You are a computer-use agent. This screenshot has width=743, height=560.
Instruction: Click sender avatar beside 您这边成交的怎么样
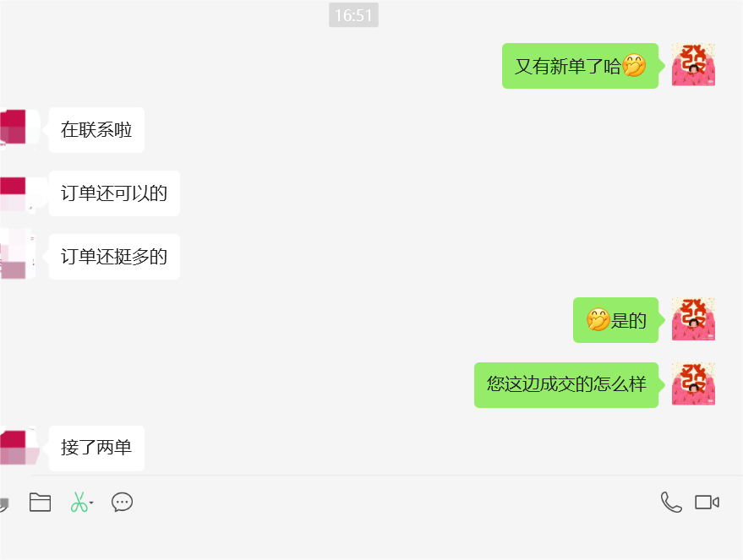[693, 384]
